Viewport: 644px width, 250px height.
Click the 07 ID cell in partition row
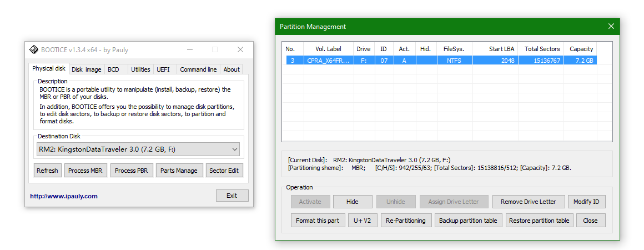point(384,61)
